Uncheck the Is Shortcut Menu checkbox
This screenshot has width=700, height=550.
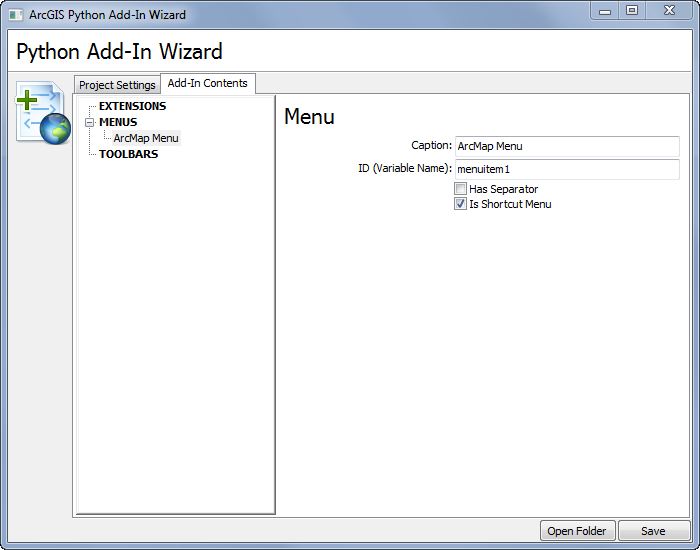[x=460, y=204]
